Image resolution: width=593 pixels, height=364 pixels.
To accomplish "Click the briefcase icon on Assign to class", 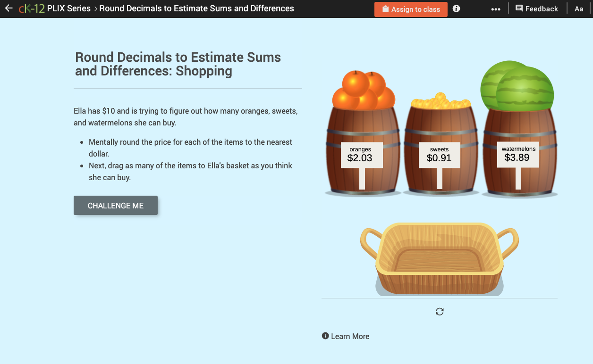I will tap(385, 9).
